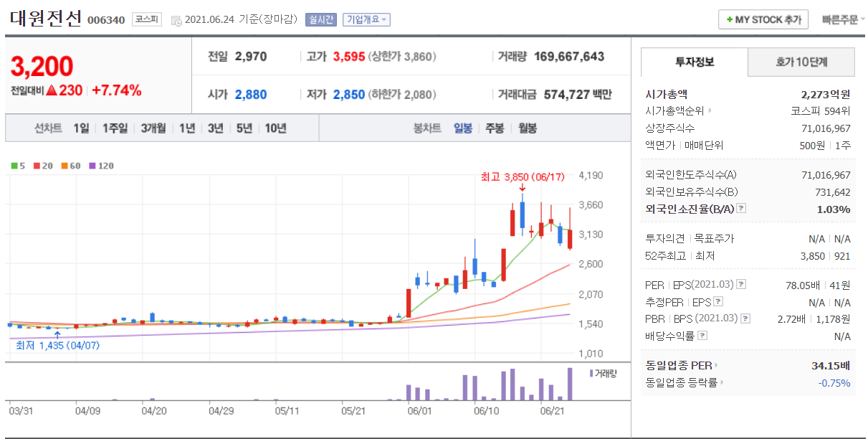Open help icon next to 추정PER EPS
868x439 pixels.
coord(718,302)
